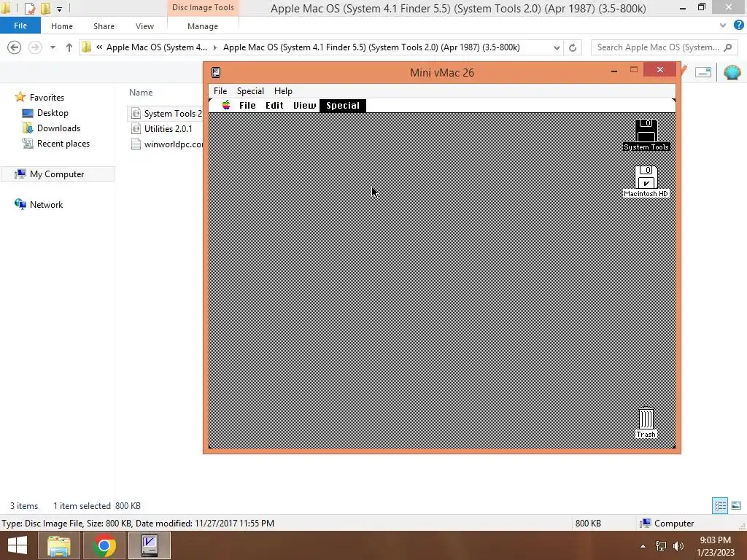This screenshot has height=560, width=747.
Task: Go back in Explorer navigation
Action: tap(15, 47)
